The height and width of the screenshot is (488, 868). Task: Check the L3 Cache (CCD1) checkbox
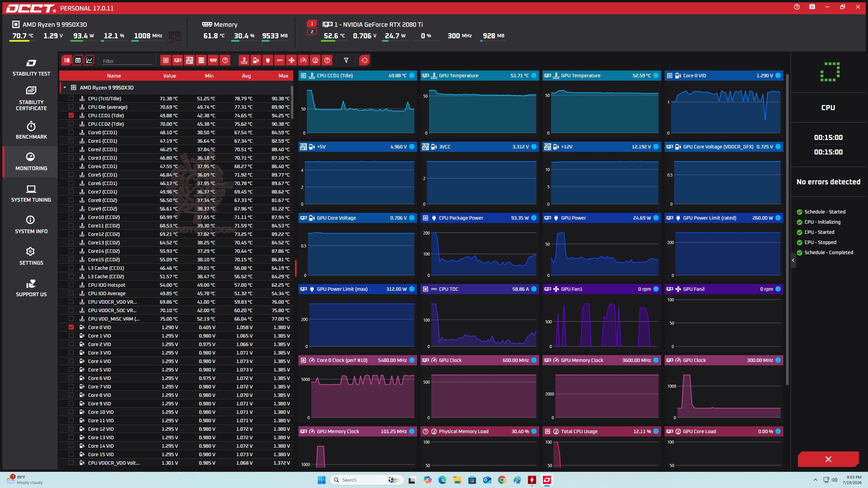point(71,268)
